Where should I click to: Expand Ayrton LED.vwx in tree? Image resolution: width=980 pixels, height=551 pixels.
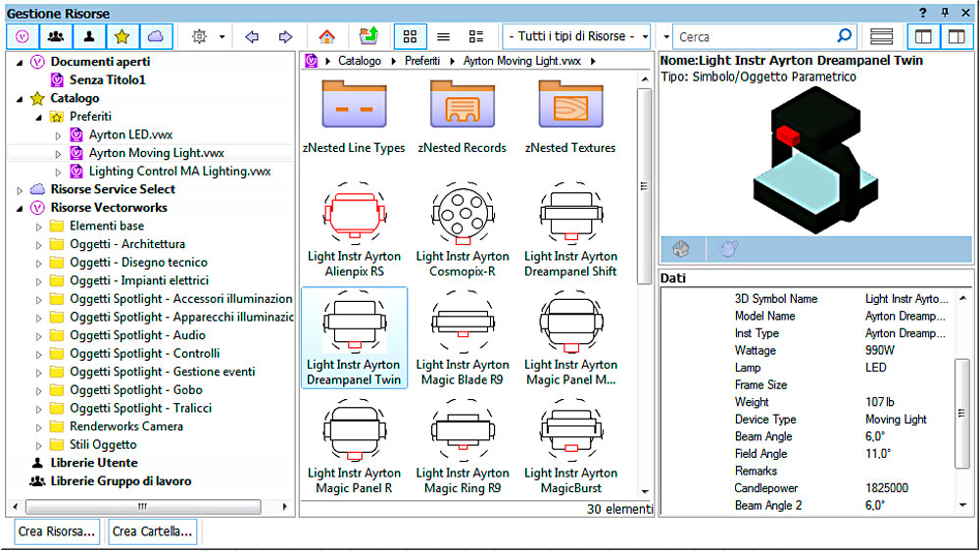(x=58, y=135)
